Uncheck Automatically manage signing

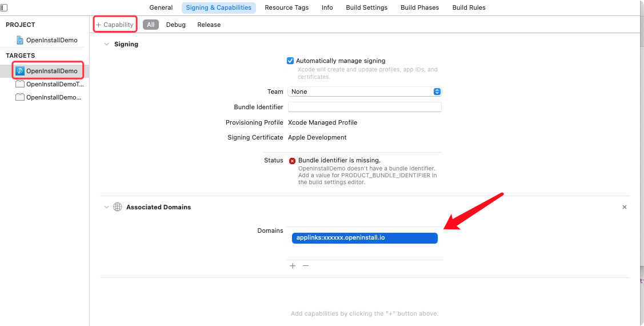click(290, 61)
